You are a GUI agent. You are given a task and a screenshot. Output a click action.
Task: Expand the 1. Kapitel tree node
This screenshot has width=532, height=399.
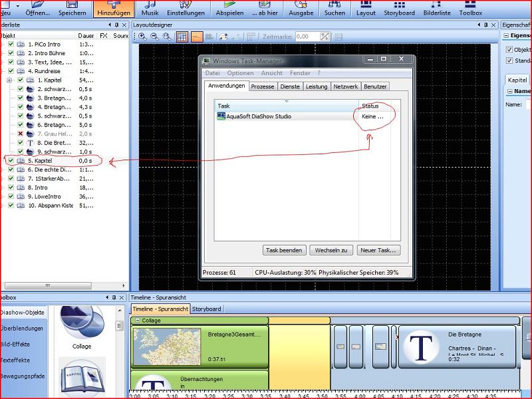click(x=9, y=80)
